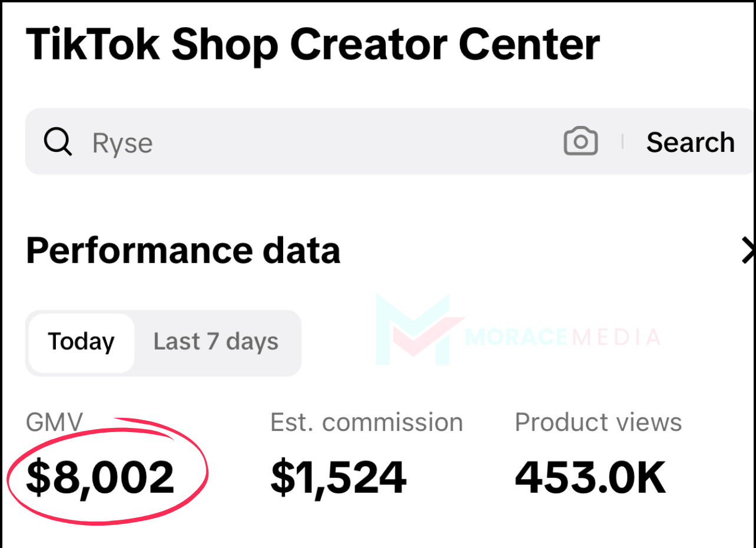Select the GMV metric label

pyautogui.click(x=55, y=422)
